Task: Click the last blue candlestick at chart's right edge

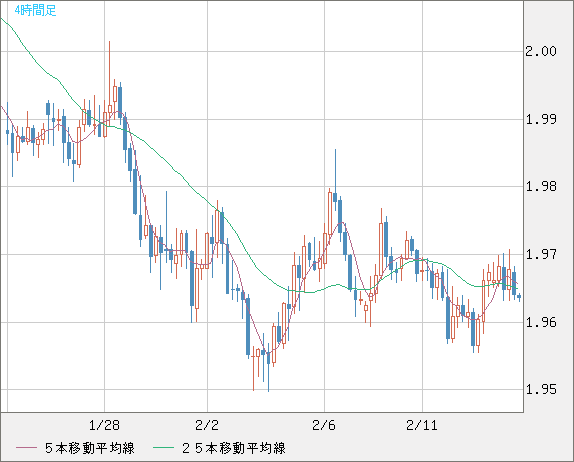Action: pyautogui.click(x=519, y=297)
